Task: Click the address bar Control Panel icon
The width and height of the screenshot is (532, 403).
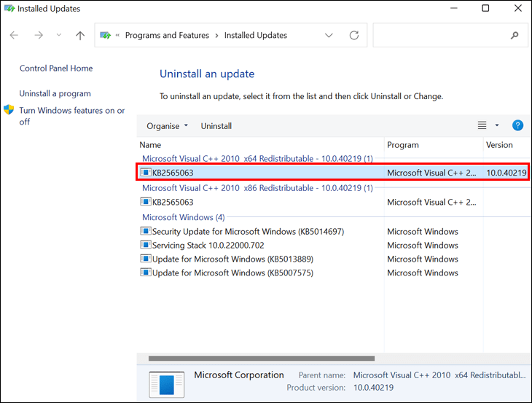Action: pyautogui.click(x=106, y=35)
